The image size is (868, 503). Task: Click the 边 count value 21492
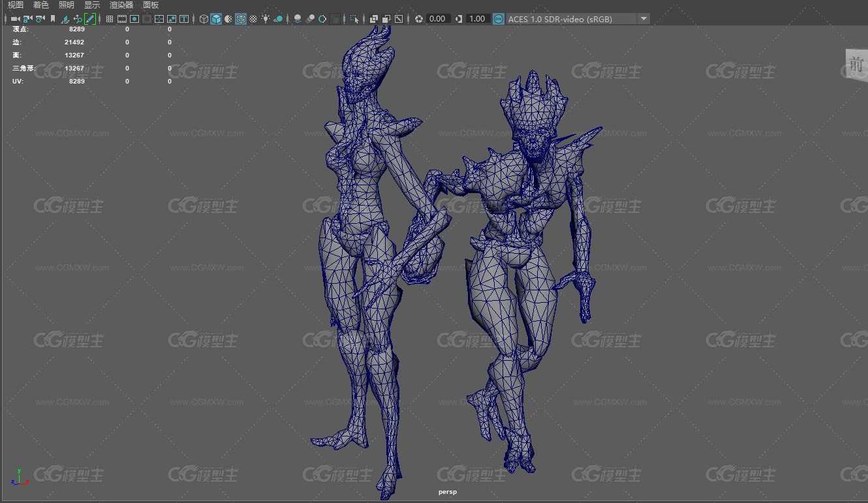(x=74, y=42)
